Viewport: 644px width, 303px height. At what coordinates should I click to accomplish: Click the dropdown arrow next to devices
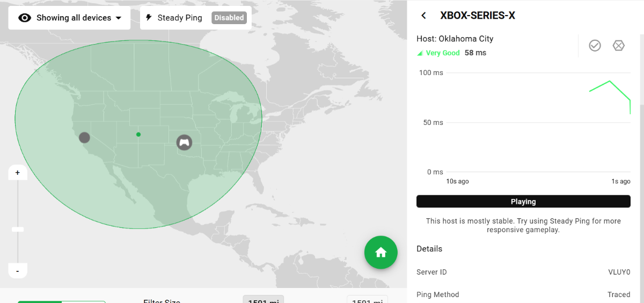point(119,18)
